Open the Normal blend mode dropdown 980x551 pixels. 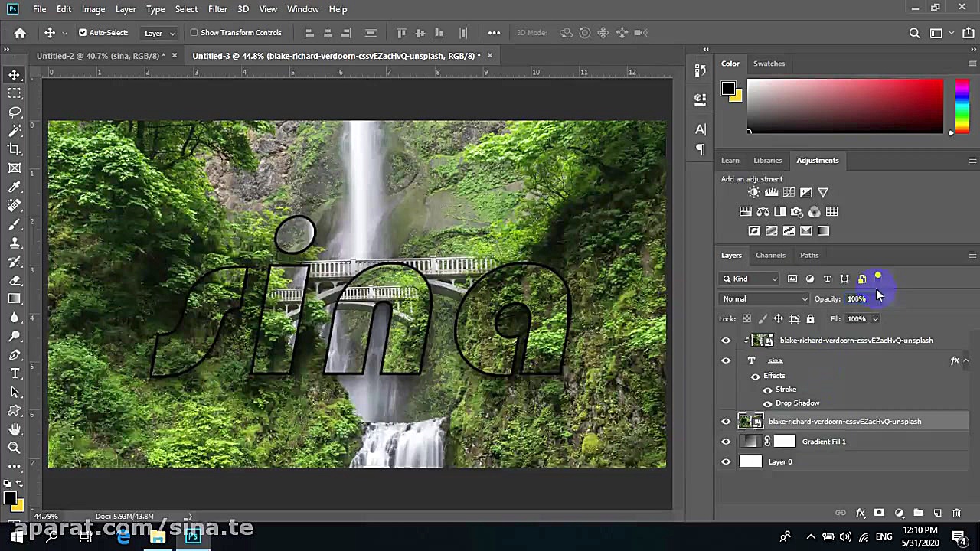coord(764,299)
